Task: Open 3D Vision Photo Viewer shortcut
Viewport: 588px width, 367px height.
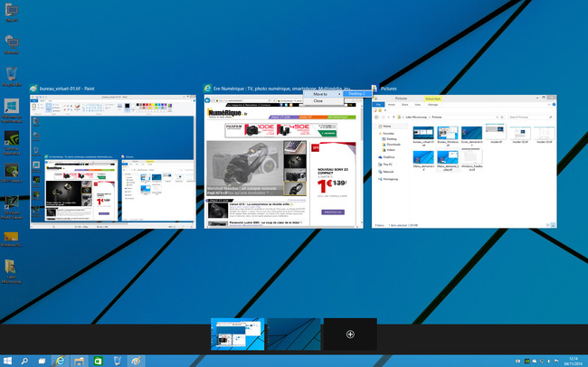Action: tap(12, 207)
